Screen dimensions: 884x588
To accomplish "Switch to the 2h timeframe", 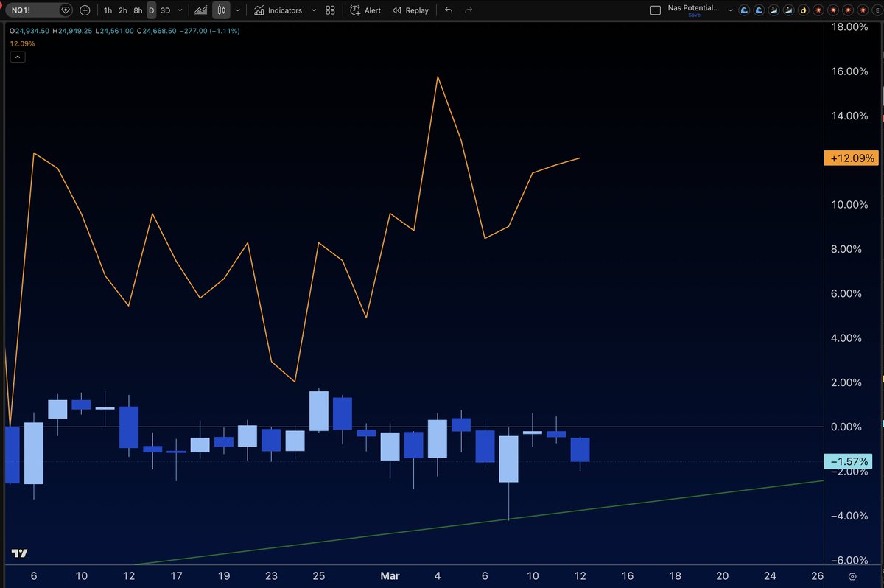I will click(x=123, y=10).
